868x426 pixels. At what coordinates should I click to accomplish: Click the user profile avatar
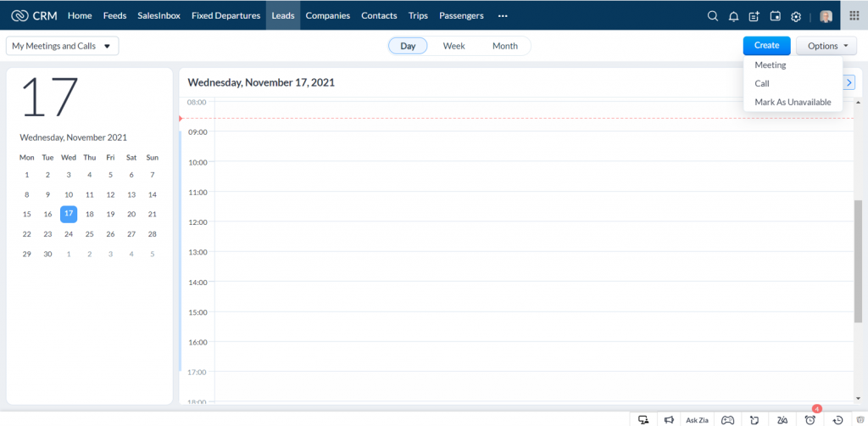click(x=826, y=16)
